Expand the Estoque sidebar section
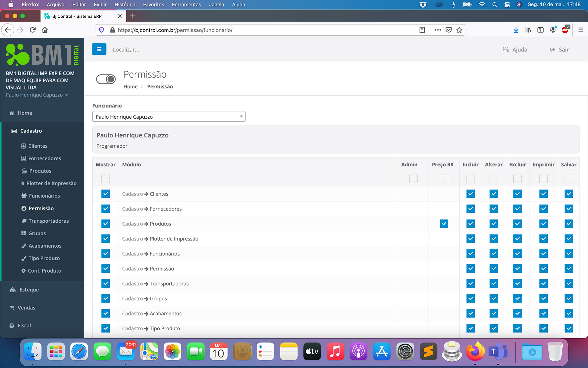Viewport: 588px width, 368px height. pos(29,290)
